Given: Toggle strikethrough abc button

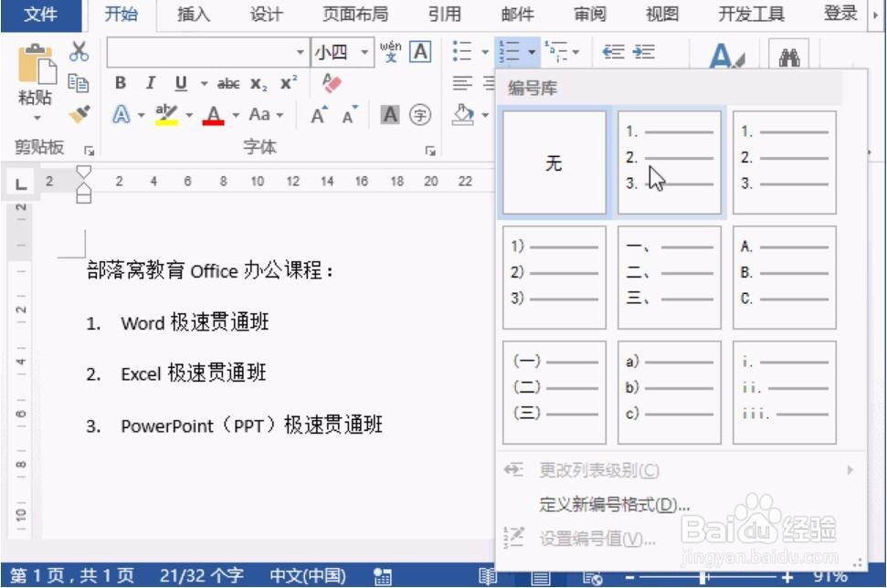Looking at the screenshot, I should pos(228,84).
